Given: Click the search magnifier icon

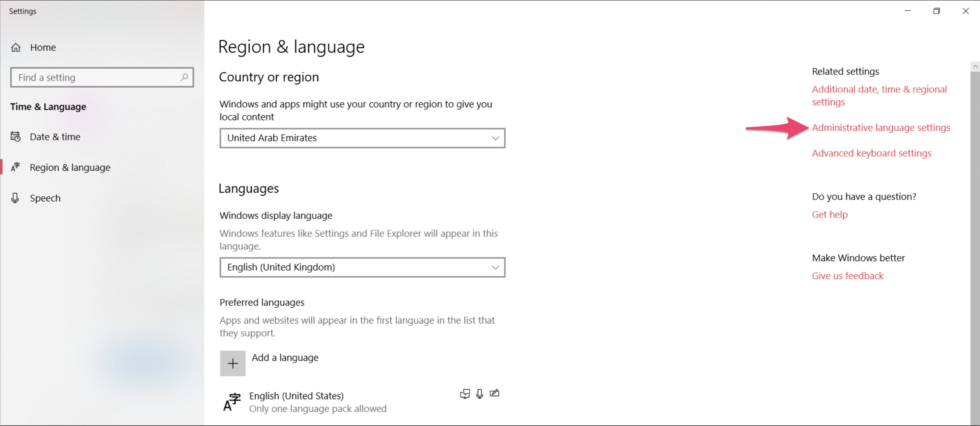Looking at the screenshot, I should tap(184, 77).
